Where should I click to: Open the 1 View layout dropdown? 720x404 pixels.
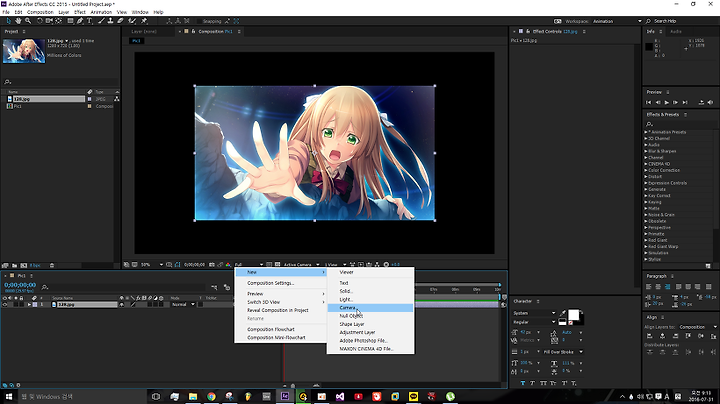(x=335, y=264)
